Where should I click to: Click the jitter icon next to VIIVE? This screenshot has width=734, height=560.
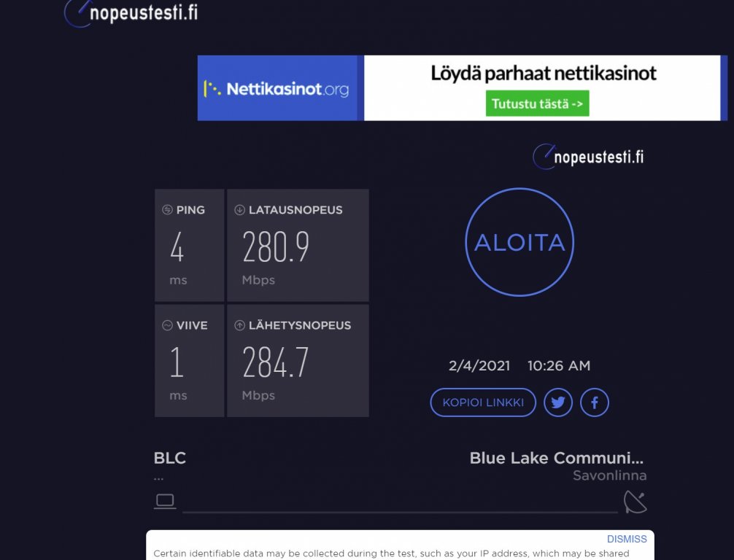click(x=167, y=325)
